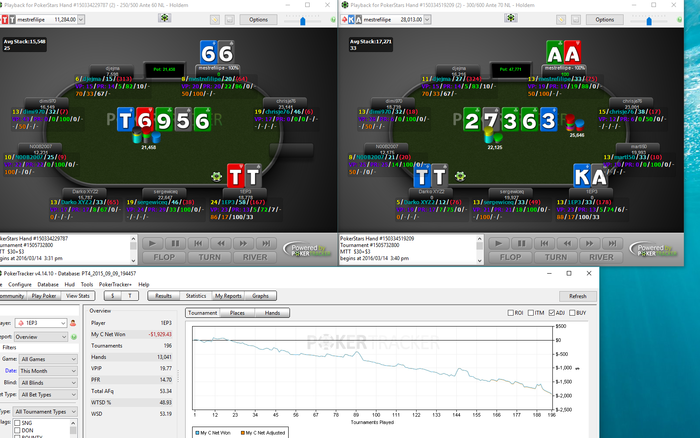Open the Game All Games dropdown
The height and width of the screenshot is (438, 700).
coord(48,359)
